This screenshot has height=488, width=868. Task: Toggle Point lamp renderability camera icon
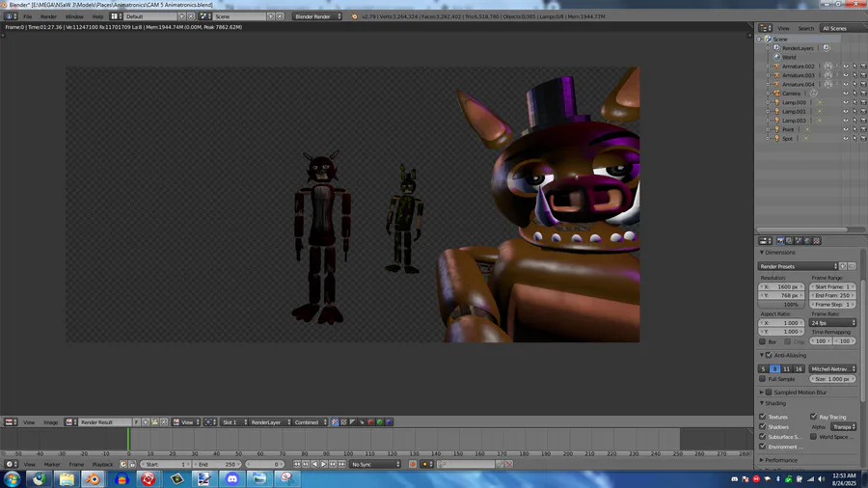(x=863, y=129)
